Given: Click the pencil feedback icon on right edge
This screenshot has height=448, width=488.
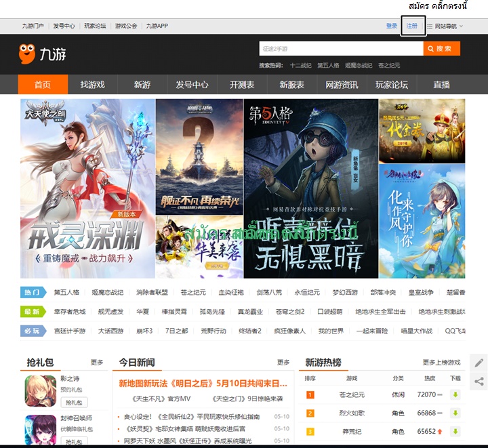Looking at the screenshot, I should click(479, 363).
